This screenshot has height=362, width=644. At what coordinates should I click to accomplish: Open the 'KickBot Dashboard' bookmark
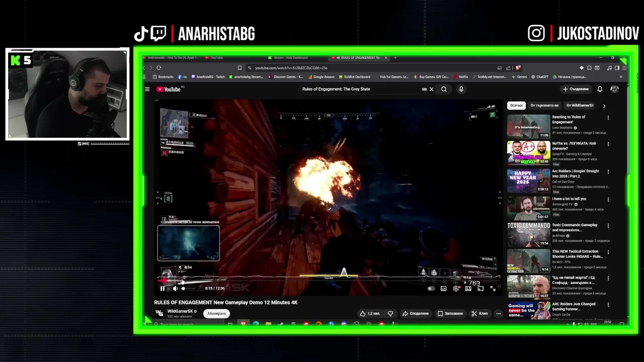point(354,77)
